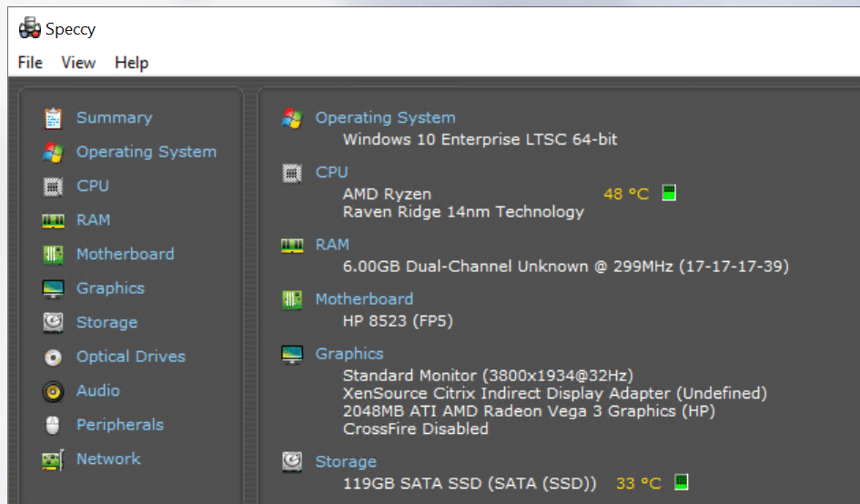Open the Help menu

(x=132, y=63)
